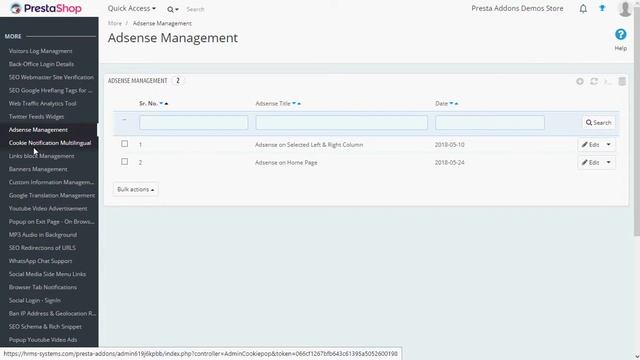Open SEO Schema & Rich Snippet item
This screenshot has width=640, height=360.
pyautogui.click(x=45, y=327)
